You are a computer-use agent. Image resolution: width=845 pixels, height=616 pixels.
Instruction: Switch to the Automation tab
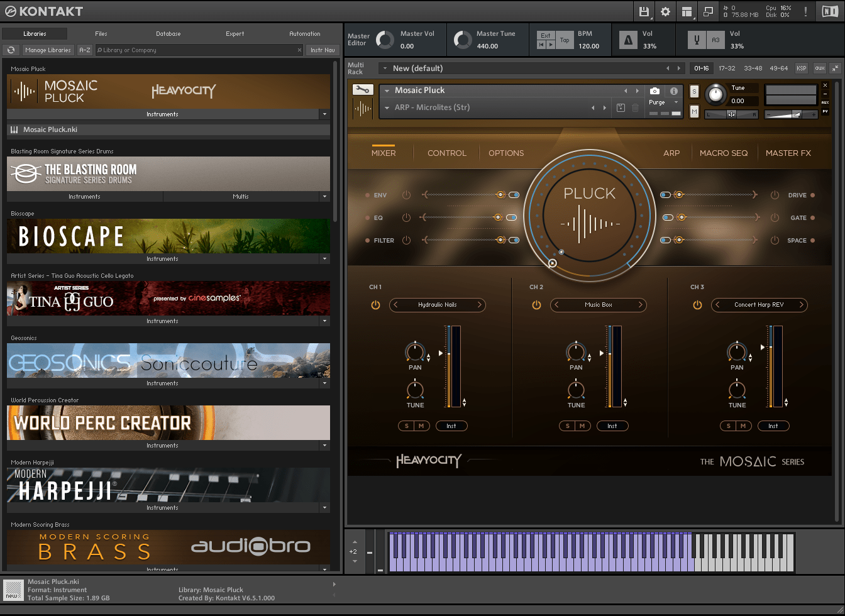pyautogui.click(x=305, y=34)
